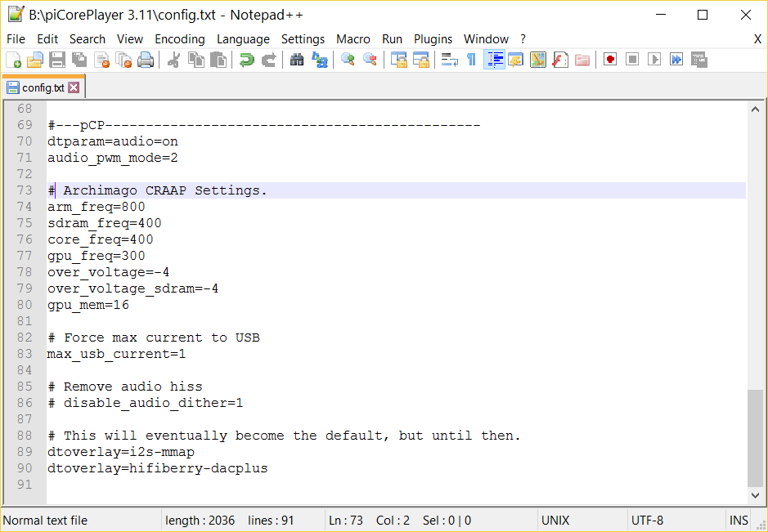This screenshot has height=532, width=768.
Task: Click the Synchronize Horizontal Scrolling icon
Action: tap(420, 60)
